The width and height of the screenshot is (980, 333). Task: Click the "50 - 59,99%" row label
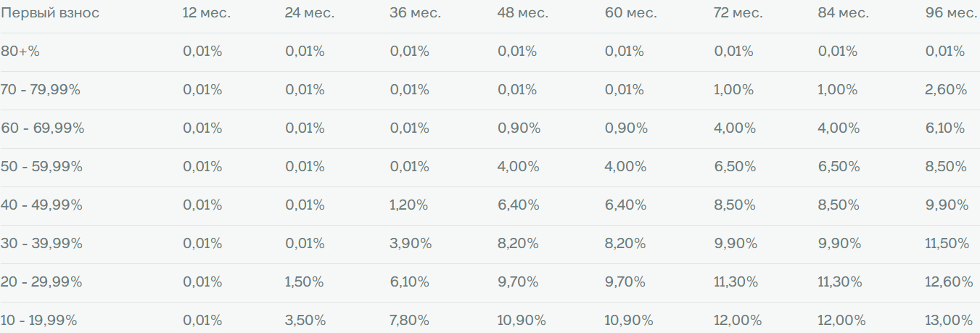coord(41,166)
